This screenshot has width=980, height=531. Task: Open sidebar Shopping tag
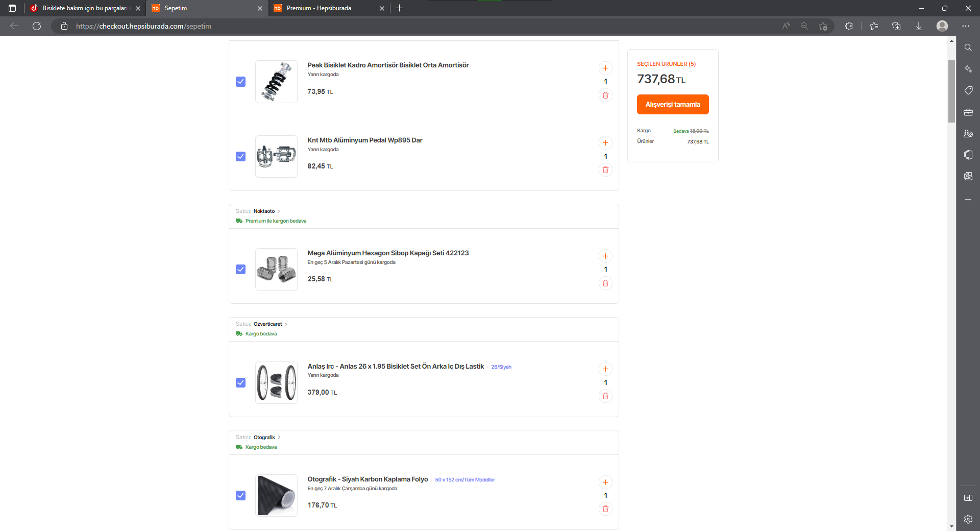click(968, 90)
